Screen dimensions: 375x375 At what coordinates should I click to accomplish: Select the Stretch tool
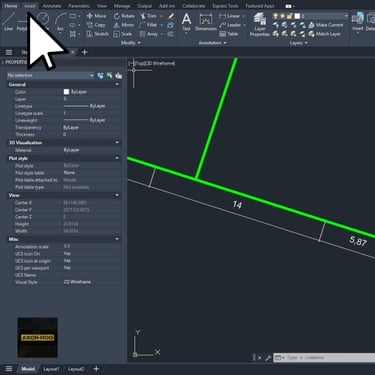(97, 34)
